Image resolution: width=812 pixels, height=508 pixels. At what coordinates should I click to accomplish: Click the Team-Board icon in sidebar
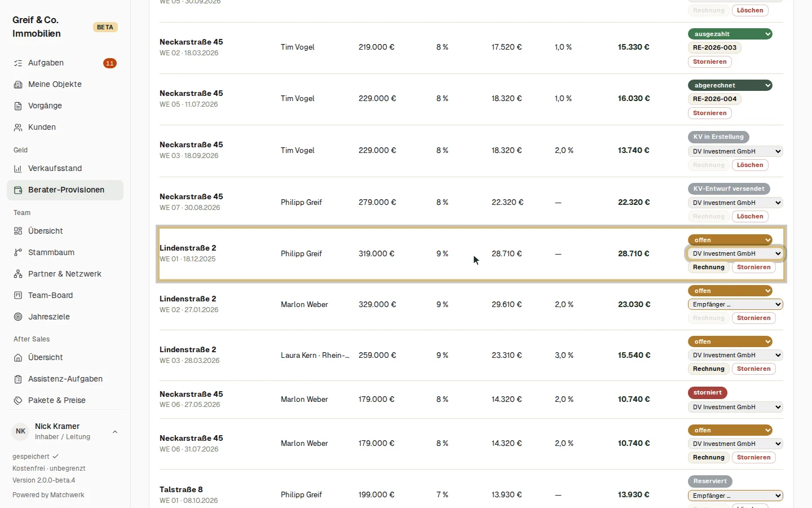tap(18, 296)
